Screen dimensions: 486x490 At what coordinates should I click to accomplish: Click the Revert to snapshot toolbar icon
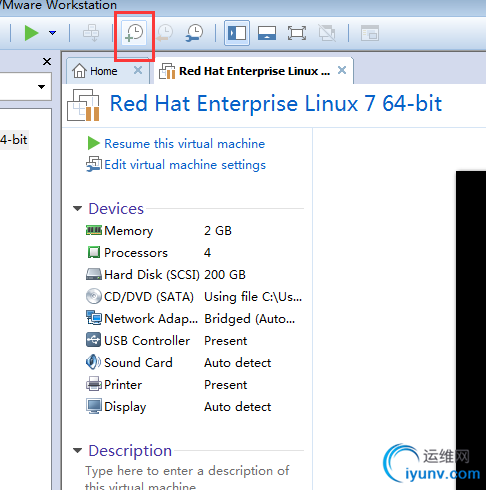point(165,33)
